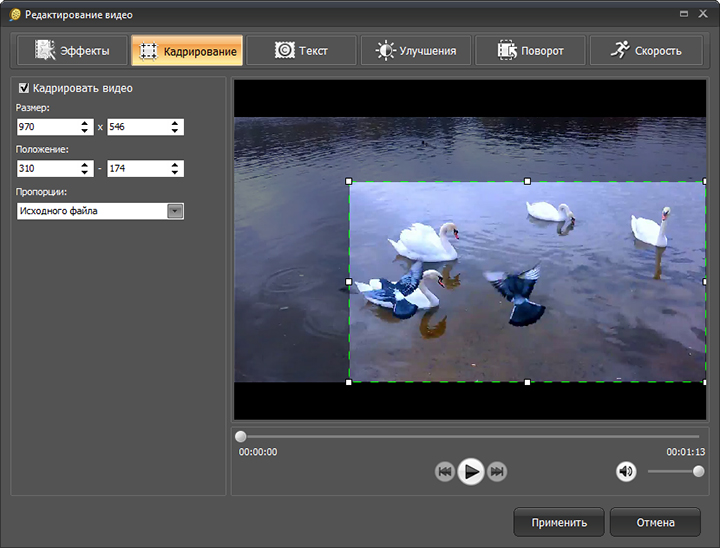Expand the Пропорции dropdown list
The width and height of the screenshot is (720, 548).
tap(175, 211)
